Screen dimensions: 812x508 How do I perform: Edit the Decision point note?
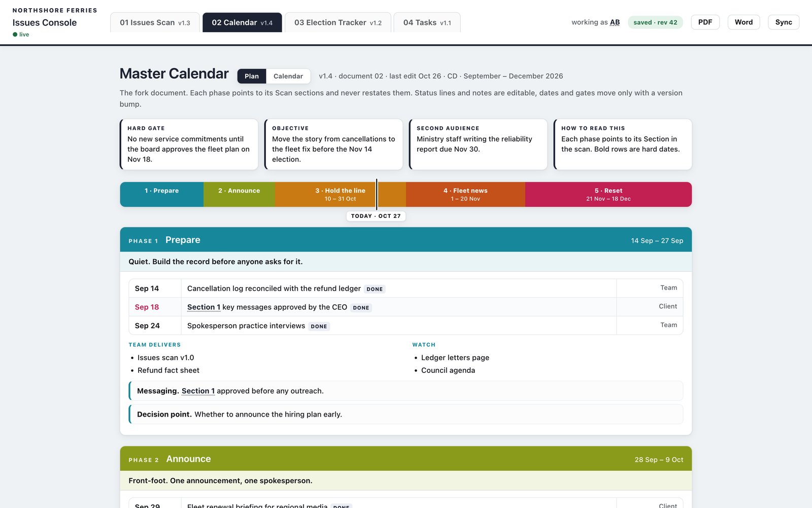(x=406, y=415)
